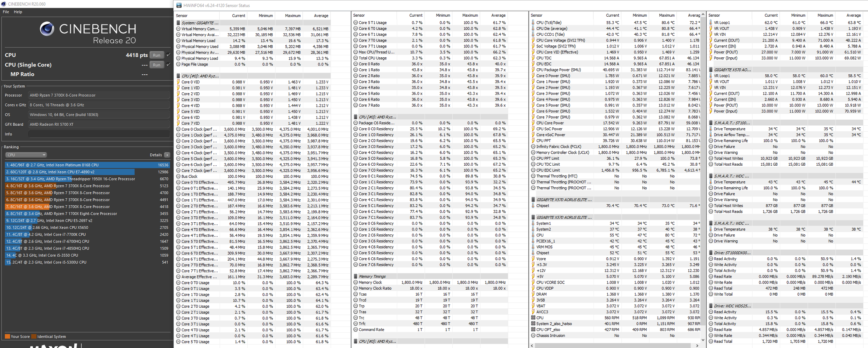Run the CPU (Single Core) benchmark
This screenshot has width=868, height=348.
point(157,65)
